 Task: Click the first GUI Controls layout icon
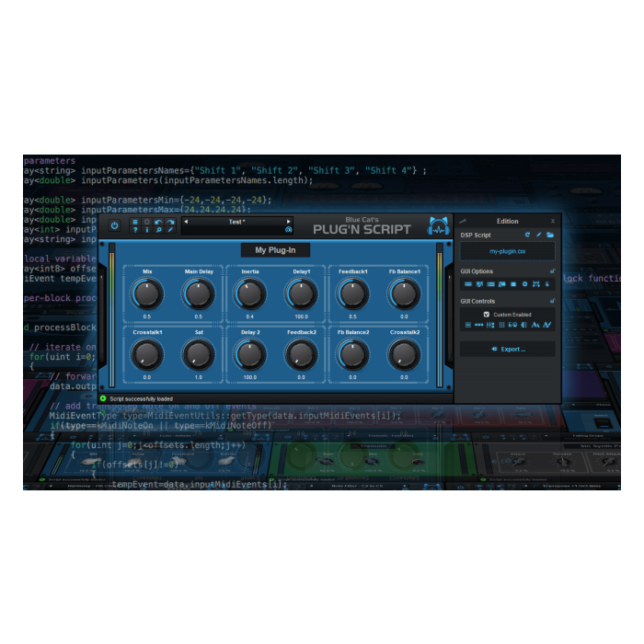[467, 325]
